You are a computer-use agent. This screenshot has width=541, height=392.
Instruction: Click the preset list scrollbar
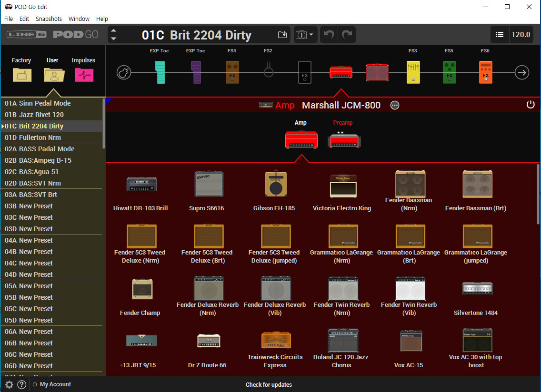(x=104, y=123)
